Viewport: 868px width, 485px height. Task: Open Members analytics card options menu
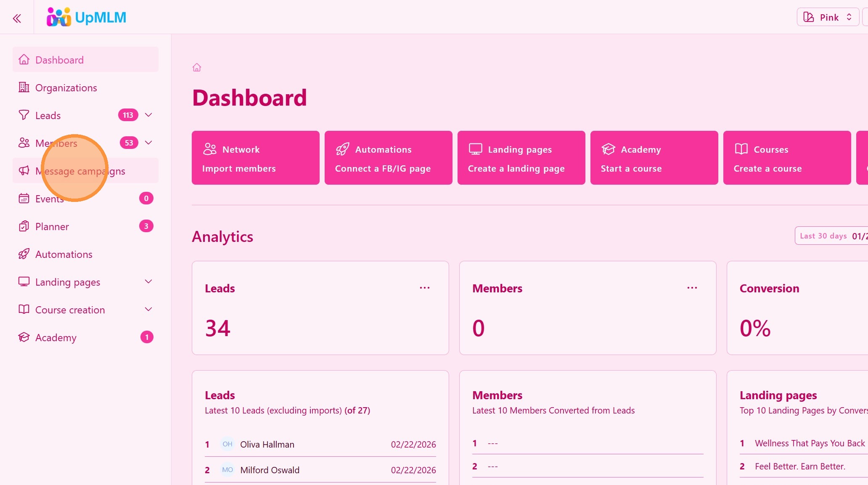point(692,288)
